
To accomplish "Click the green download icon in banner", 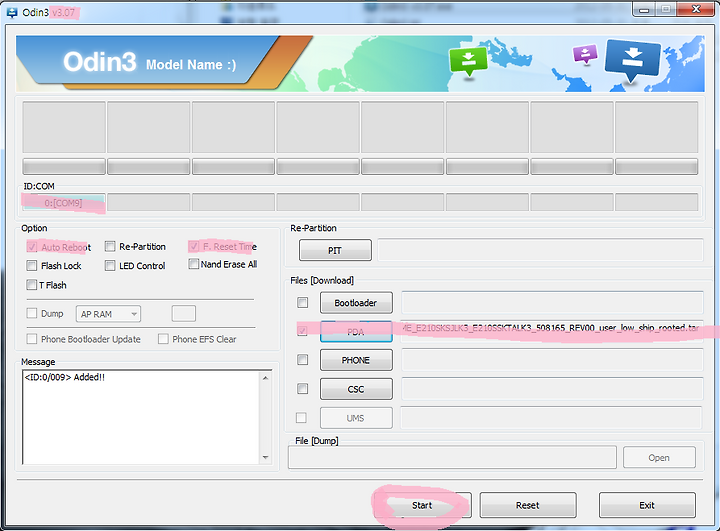I will [468, 62].
